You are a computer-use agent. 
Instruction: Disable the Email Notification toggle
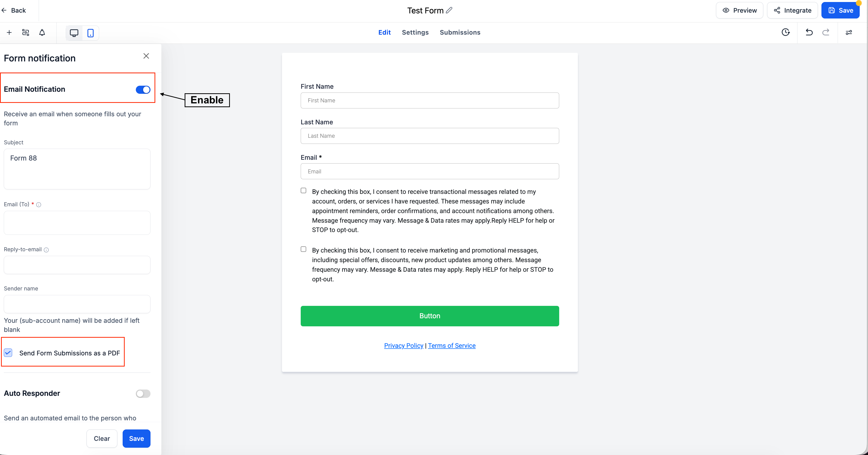click(143, 89)
